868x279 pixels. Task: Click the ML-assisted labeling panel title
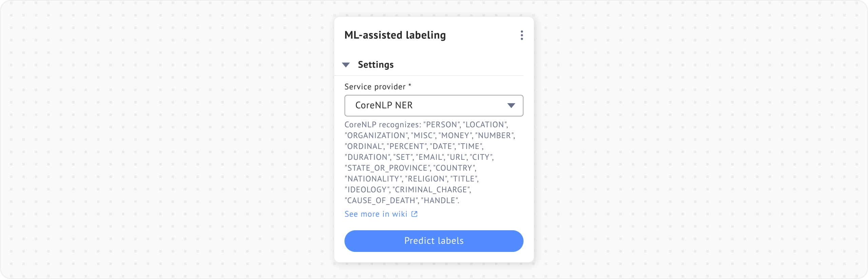point(395,35)
